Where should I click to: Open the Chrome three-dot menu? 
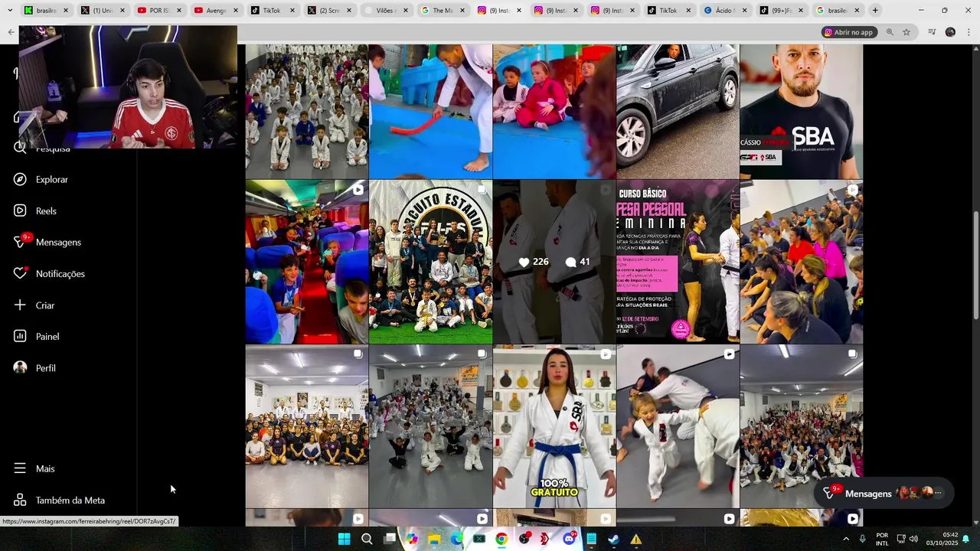tap(968, 32)
